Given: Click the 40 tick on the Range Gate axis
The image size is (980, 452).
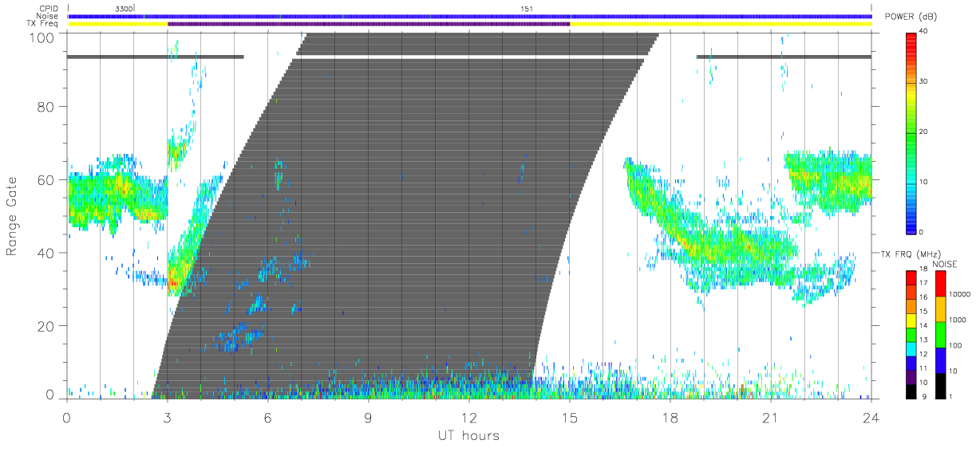Looking at the screenshot, I should point(46,254).
